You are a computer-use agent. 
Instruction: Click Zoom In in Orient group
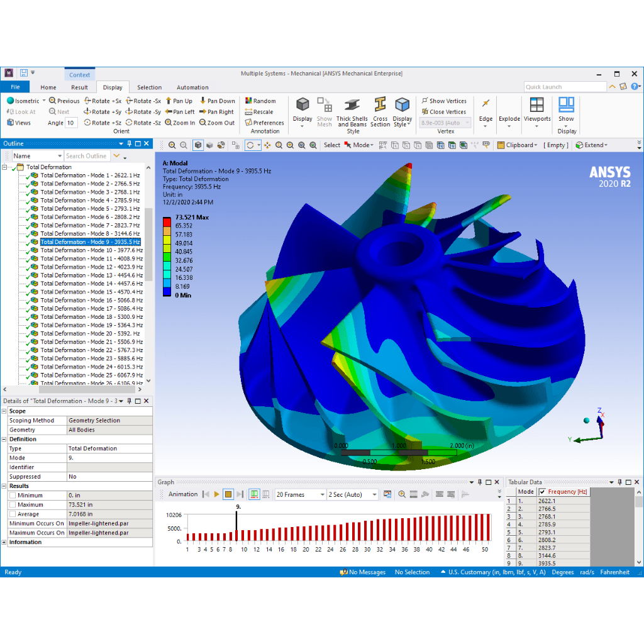tap(180, 123)
